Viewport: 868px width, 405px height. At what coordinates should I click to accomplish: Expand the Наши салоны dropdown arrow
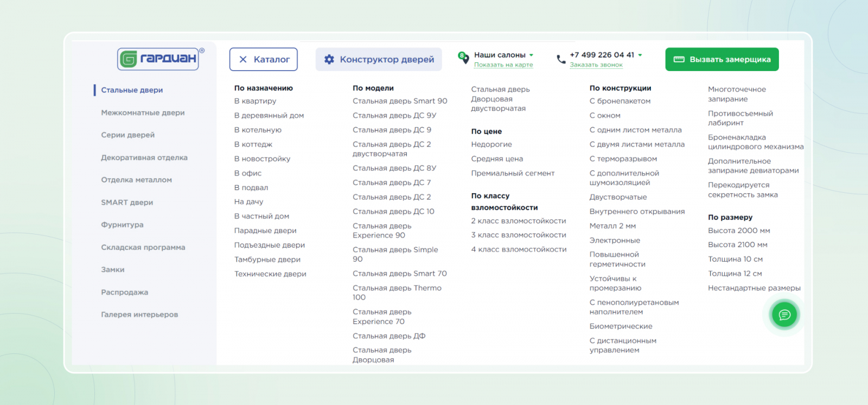click(x=531, y=55)
